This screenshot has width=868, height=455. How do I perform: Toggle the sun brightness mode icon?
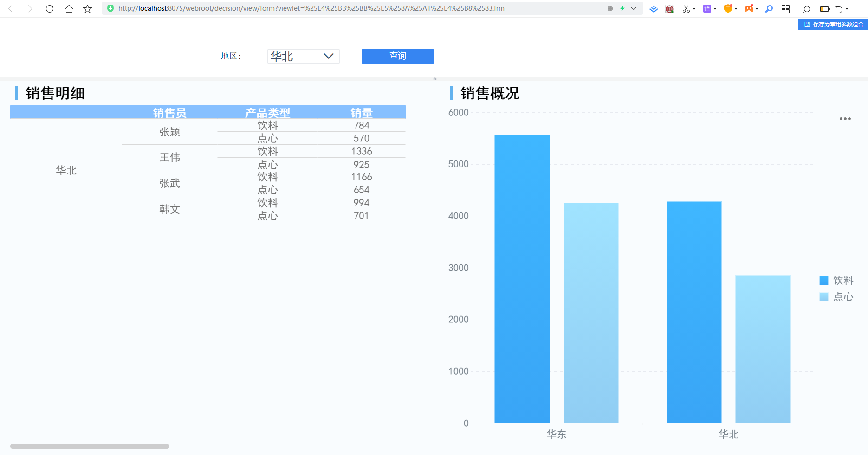(x=807, y=9)
